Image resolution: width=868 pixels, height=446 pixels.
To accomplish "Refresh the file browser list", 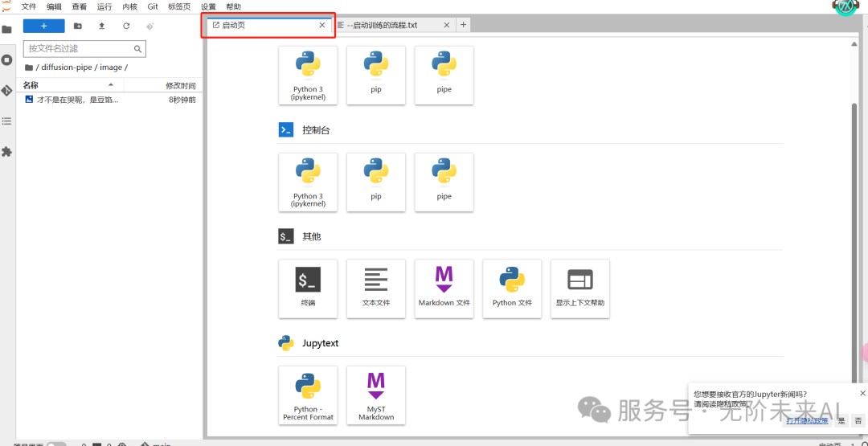I will (126, 26).
